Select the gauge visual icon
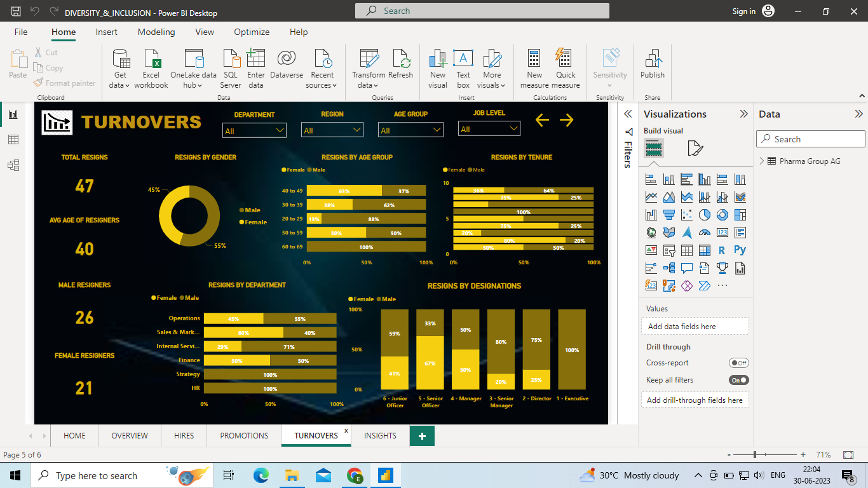Viewport: 868px width, 488px height. 704,232
